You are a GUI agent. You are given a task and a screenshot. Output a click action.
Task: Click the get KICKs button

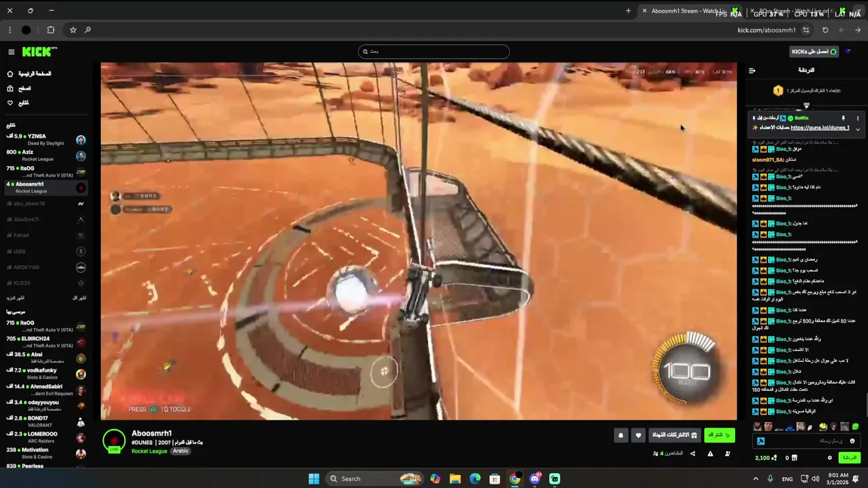[814, 52]
